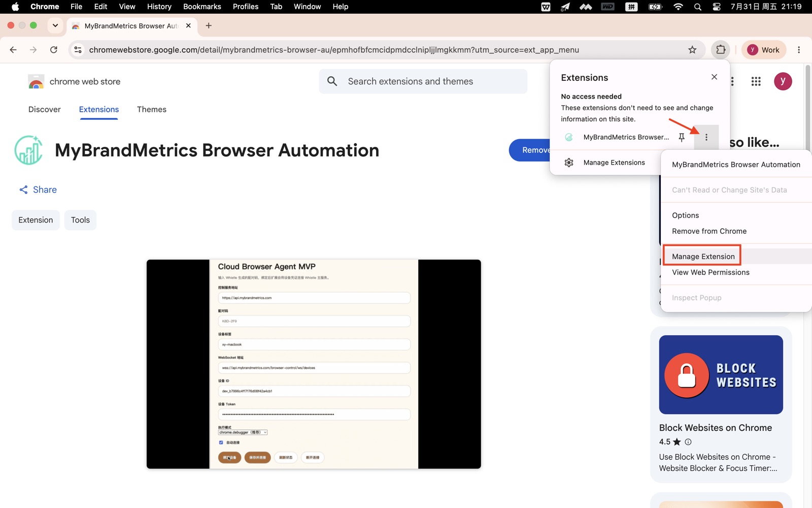Go back to previous page
Viewport: 812px width, 508px height.
(13, 50)
